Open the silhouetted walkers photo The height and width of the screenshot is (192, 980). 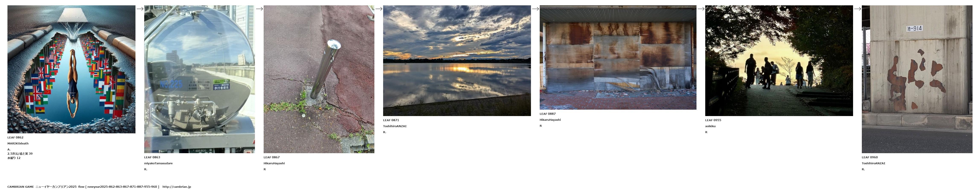[779, 60]
